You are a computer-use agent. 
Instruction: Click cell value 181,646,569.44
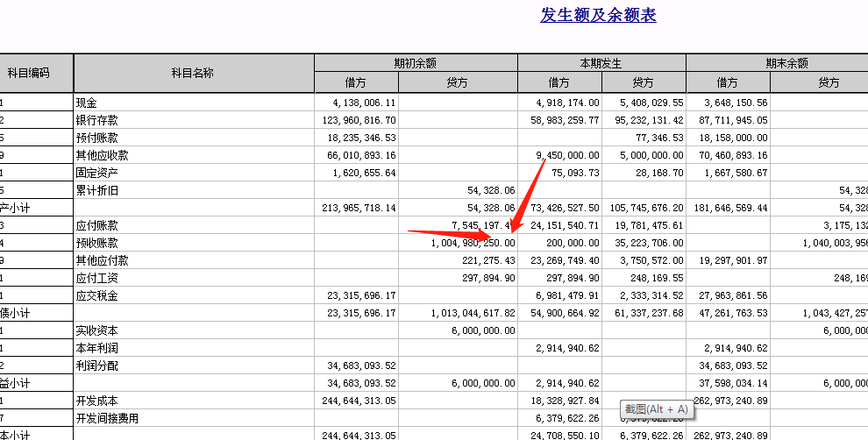(x=730, y=208)
